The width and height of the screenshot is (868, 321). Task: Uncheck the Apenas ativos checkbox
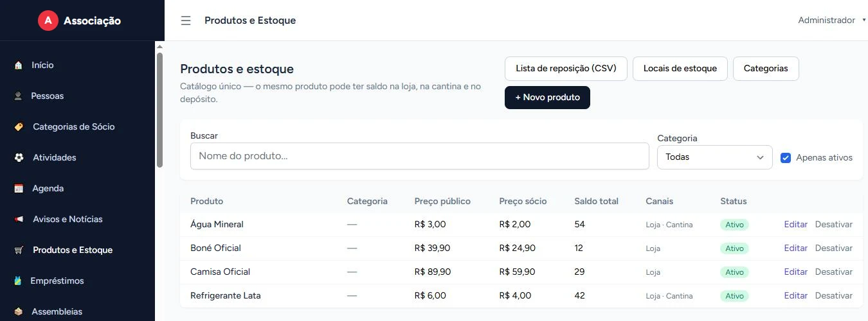click(786, 158)
